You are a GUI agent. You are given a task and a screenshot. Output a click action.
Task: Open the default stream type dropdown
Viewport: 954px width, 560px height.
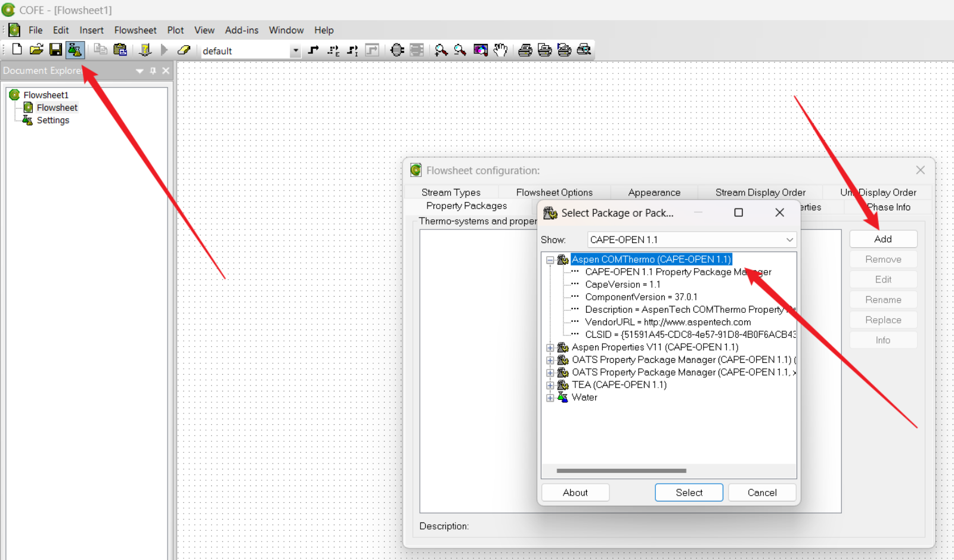(x=295, y=51)
